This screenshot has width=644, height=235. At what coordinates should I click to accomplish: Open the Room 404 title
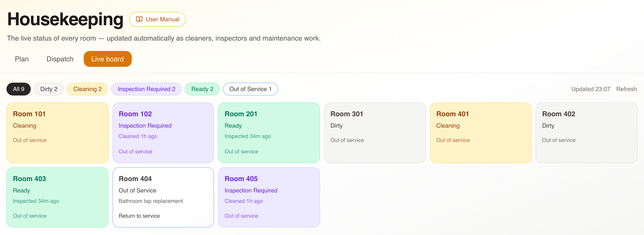135,179
